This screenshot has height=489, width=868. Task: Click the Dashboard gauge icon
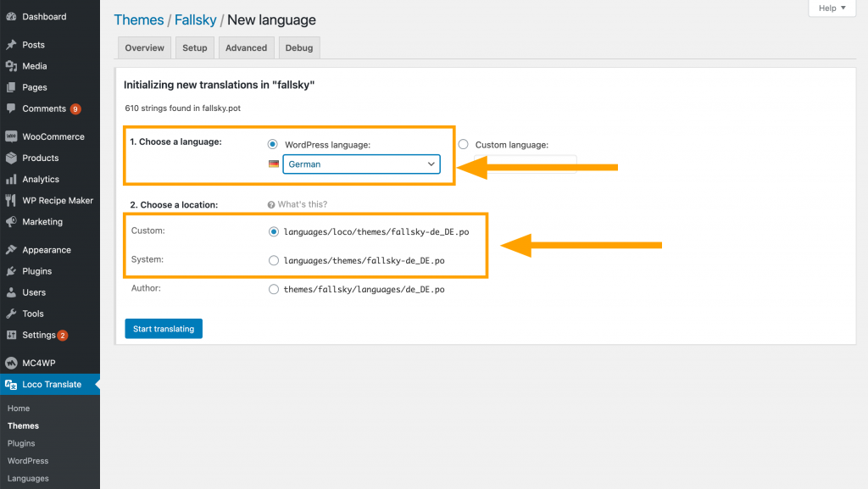click(x=11, y=17)
